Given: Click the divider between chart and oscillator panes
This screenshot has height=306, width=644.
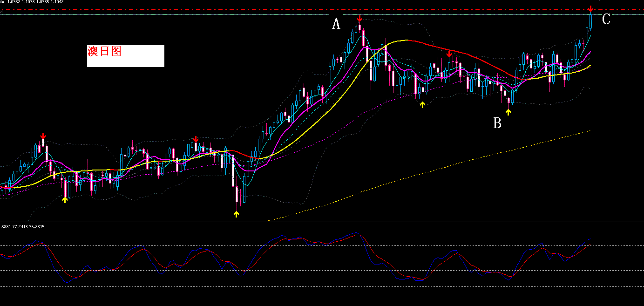Looking at the screenshot, I should (x=322, y=222).
